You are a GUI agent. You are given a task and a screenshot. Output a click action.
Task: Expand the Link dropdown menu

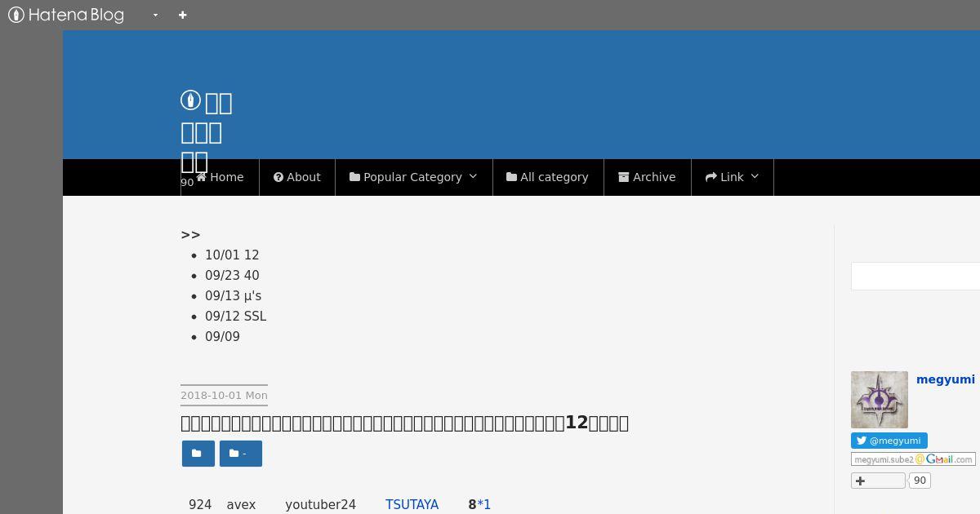click(733, 177)
